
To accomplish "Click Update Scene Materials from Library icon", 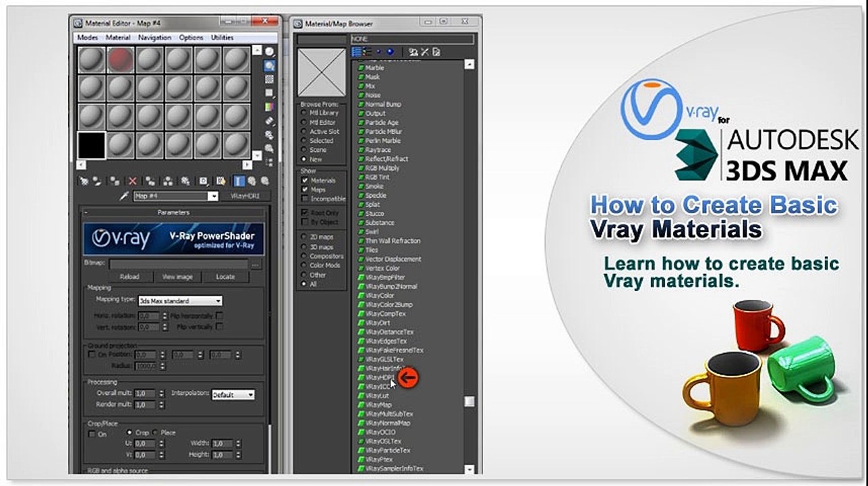I will pyautogui.click(x=413, y=51).
